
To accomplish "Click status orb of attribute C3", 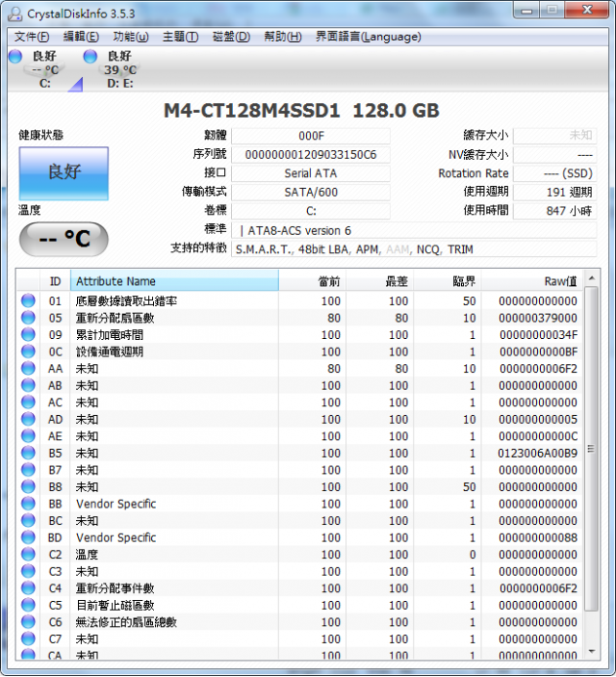I will pyautogui.click(x=28, y=571).
